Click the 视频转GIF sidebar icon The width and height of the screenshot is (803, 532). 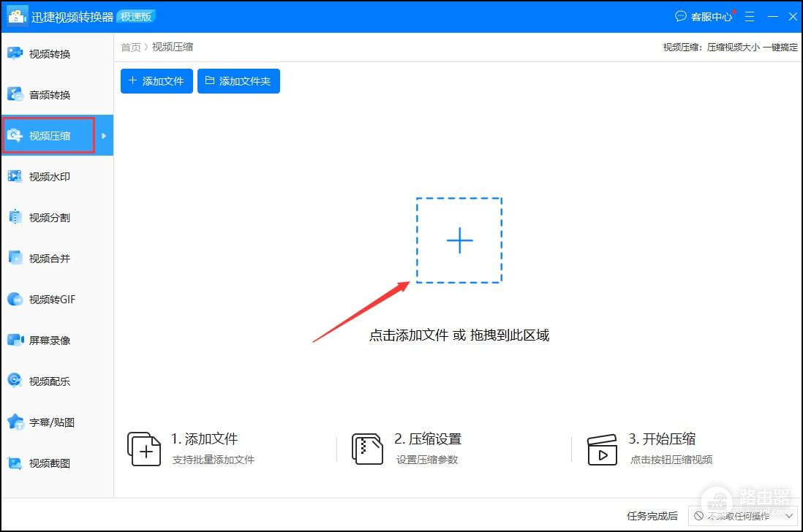(x=15, y=299)
